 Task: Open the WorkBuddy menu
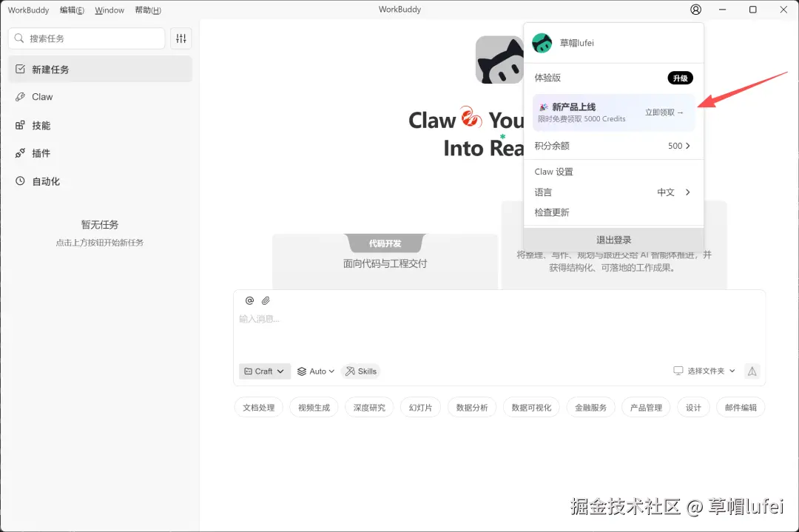click(x=29, y=10)
